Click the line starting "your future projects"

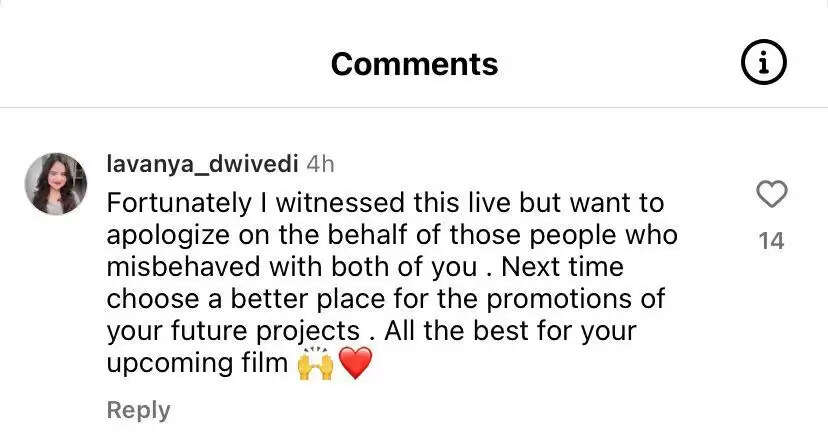coord(372,331)
